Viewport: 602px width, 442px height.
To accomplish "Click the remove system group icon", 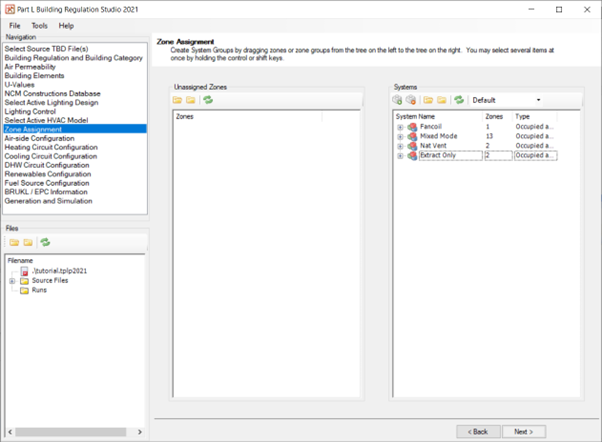I will coord(411,100).
